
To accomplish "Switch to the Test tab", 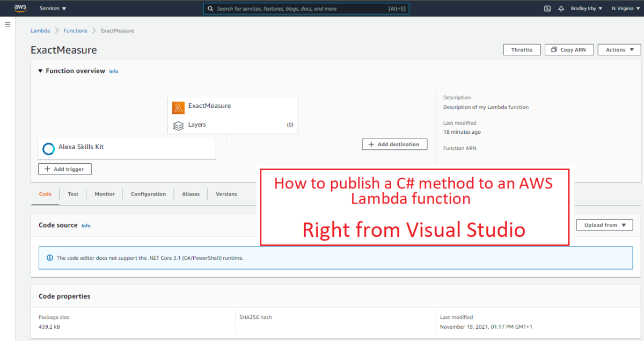I will pos(73,194).
